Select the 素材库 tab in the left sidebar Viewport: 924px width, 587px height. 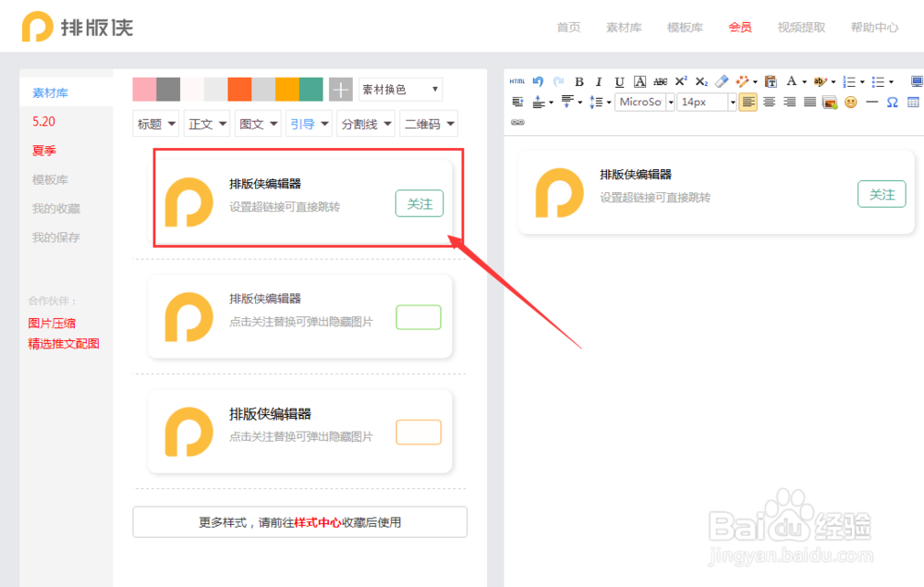coord(51,92)
